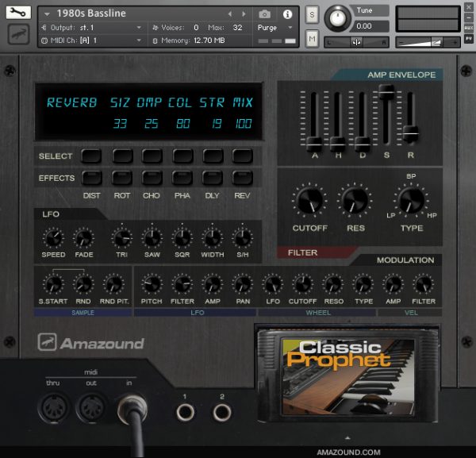476x458 pixels.
Task: Click the LFO PITCH modulation knob
Action: tap(152, 284)
